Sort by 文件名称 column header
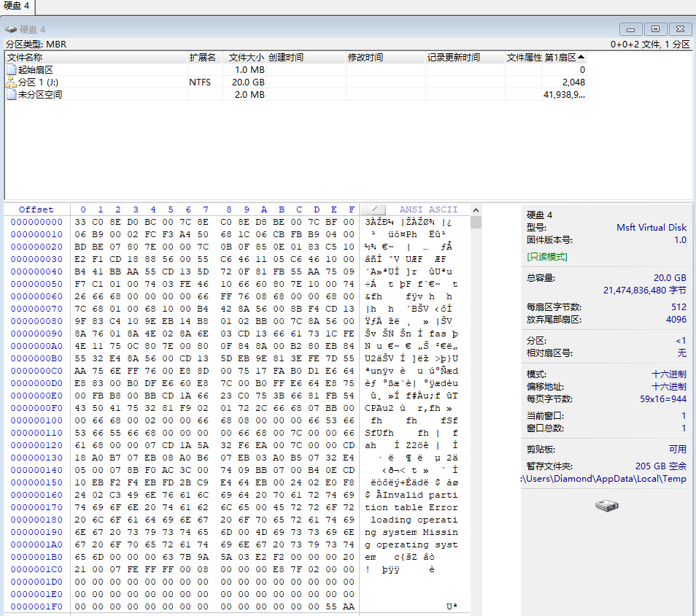The width and height of the screenshot is (696, 616). coord(96,57)
